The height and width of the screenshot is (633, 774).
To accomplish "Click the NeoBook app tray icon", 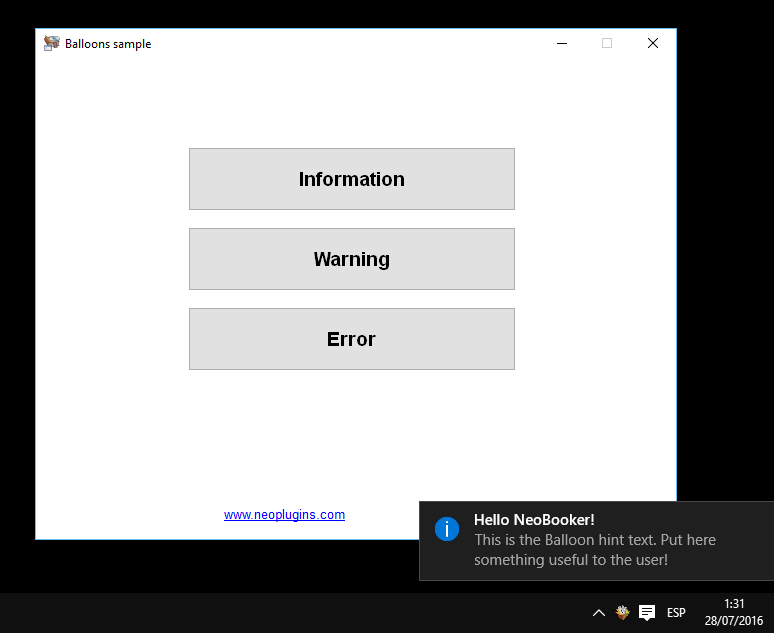I will click(622, 613).
